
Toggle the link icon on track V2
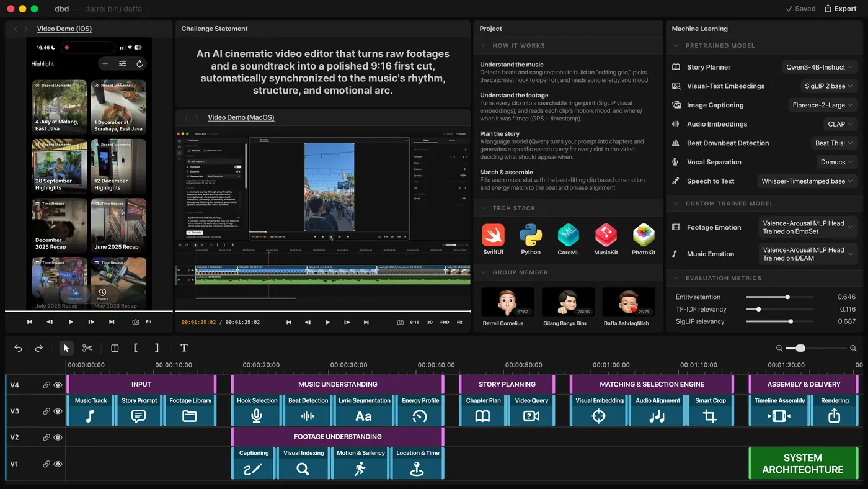point(46,437)
